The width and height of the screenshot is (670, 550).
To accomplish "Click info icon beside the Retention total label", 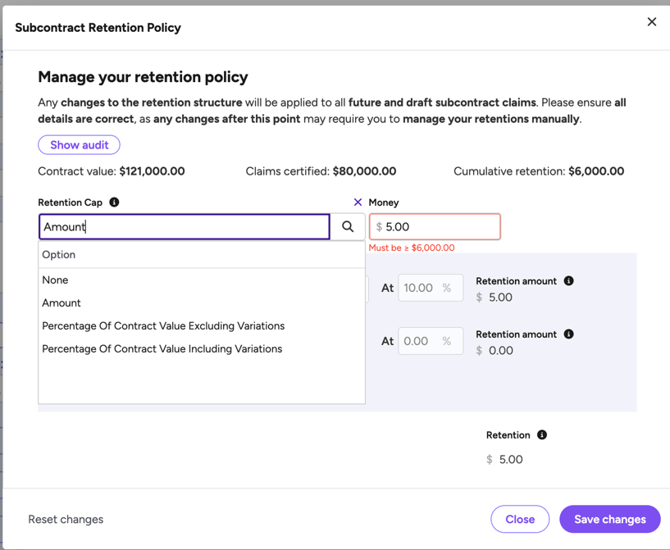I will tap(542, 435).
